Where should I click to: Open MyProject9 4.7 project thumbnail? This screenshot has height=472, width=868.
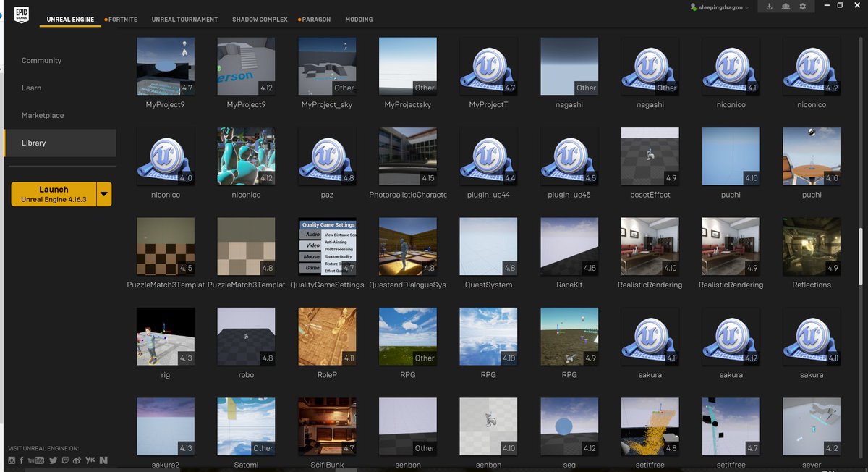click(x=166, y=67)
